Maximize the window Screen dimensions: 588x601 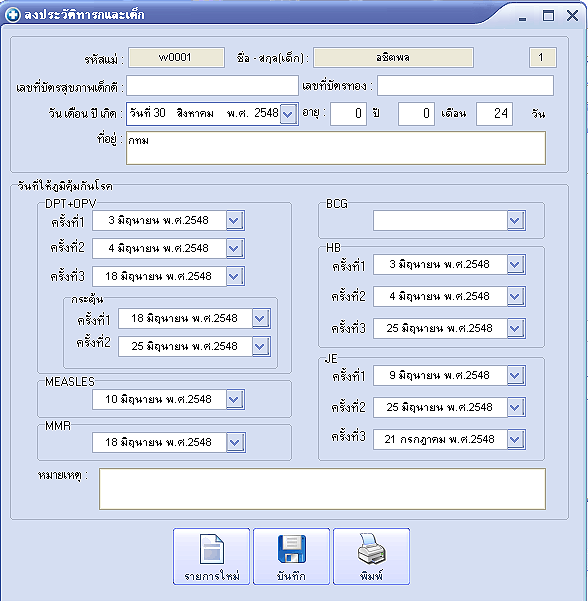pos(548,16)
